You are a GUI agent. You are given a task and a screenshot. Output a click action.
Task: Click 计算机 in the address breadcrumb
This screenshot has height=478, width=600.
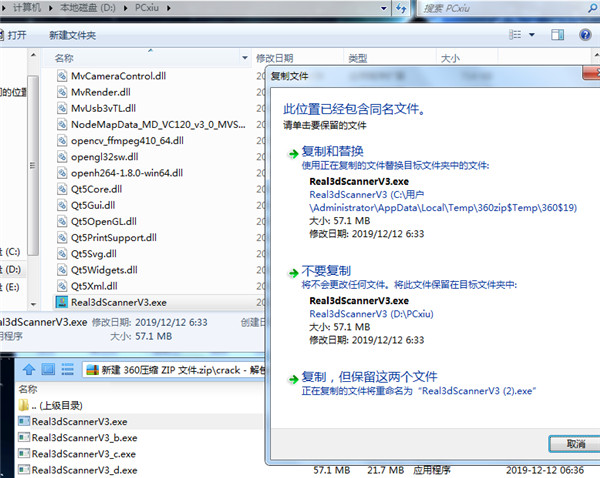point(27,8)
